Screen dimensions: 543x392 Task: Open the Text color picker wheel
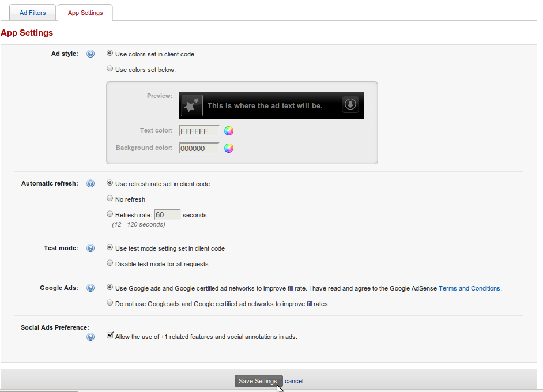(229, 131)
